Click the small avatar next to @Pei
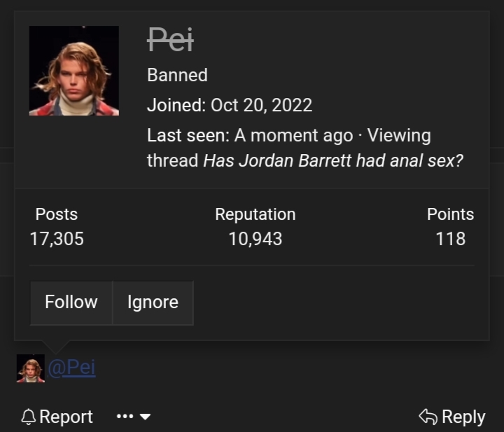Screen dimensions: 504x432 click(31, 368)
